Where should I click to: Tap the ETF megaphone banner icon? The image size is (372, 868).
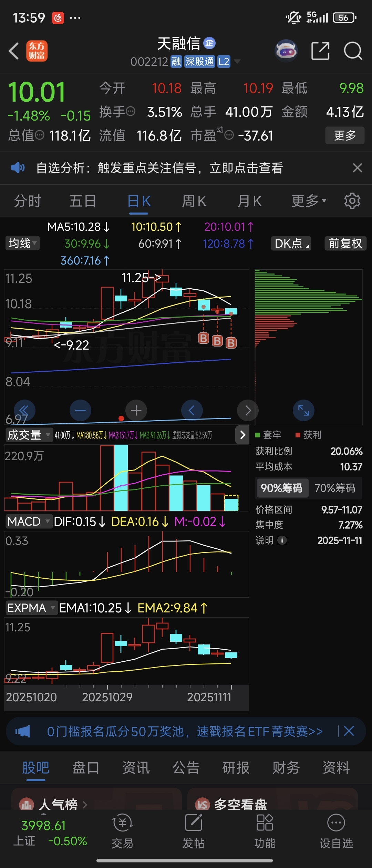pos(23,731)
